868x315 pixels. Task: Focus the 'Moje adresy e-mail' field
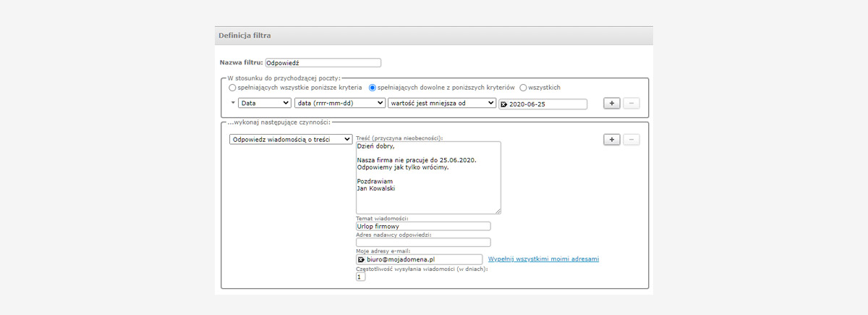pos(419,259)
